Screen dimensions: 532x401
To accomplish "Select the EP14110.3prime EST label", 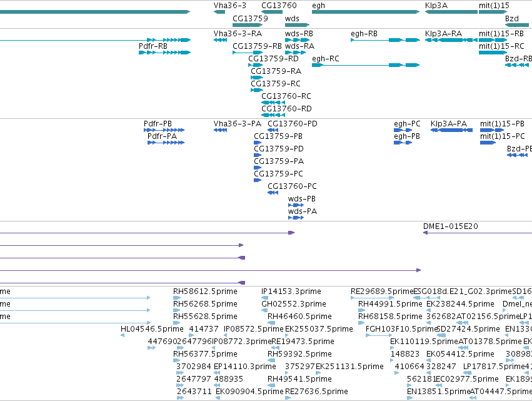I will 245,367.
